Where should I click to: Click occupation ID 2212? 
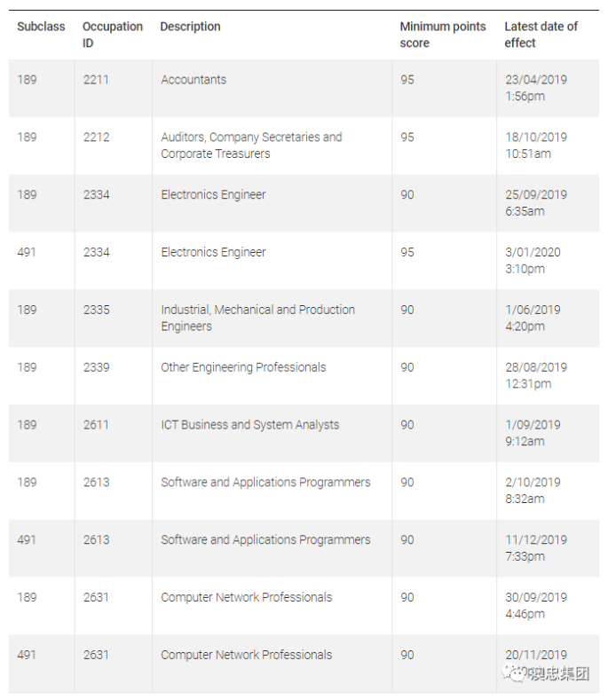pos(96,138)
